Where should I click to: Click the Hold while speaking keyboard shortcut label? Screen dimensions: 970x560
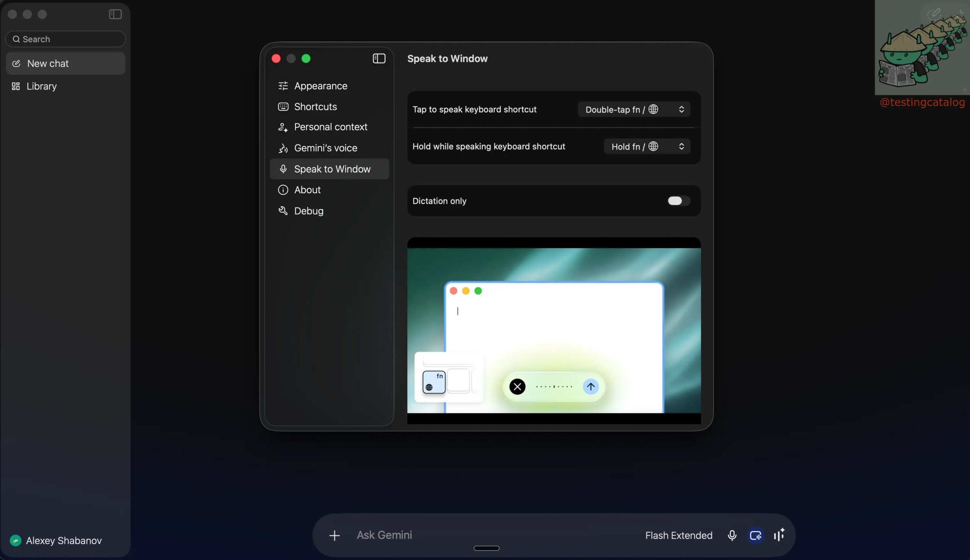tap(488, 147)
